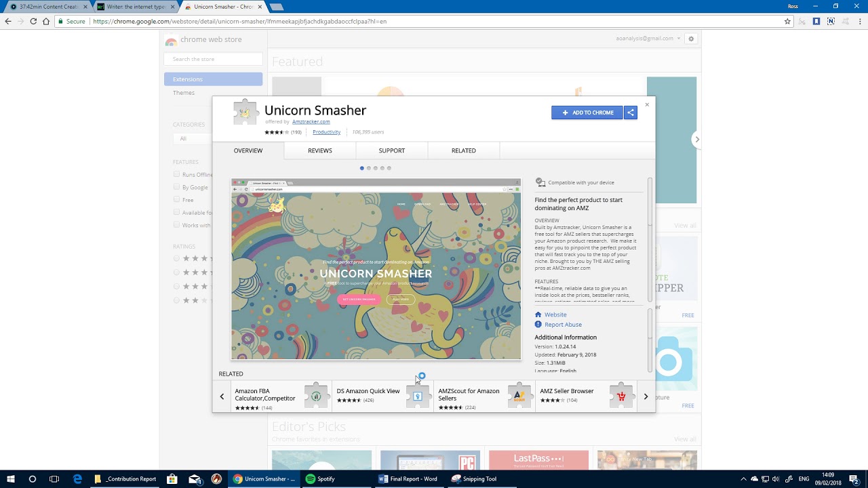868x488 pixels.
Task: Bookmark this page with the star icon
Action: pos(787,21)
